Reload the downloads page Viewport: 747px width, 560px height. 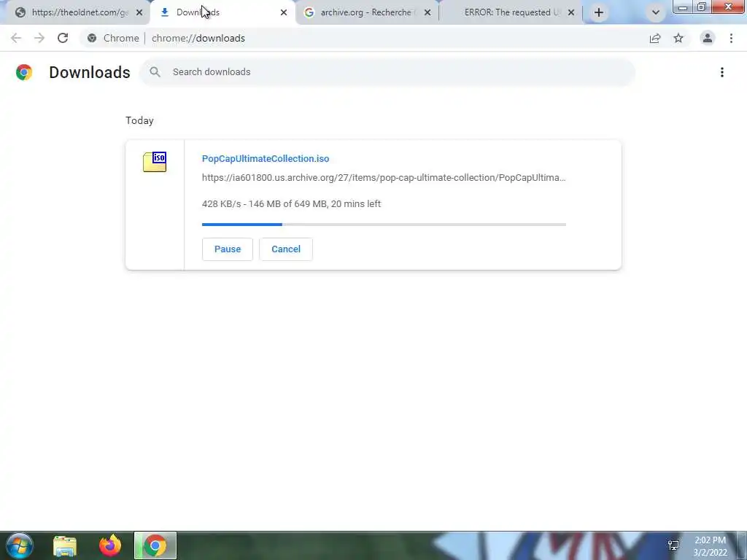(63, 38)
